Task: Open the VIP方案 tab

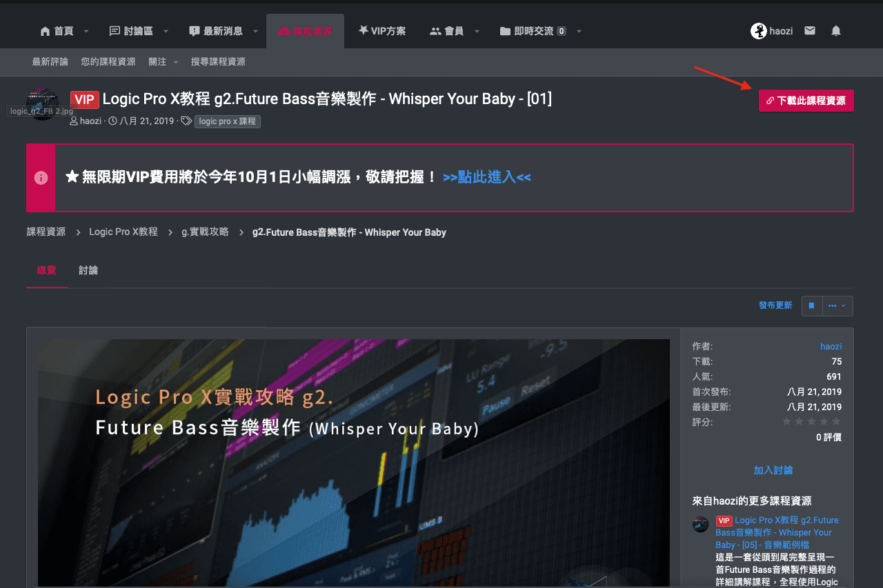Action: pyautogui.click(x=382, y=31)
